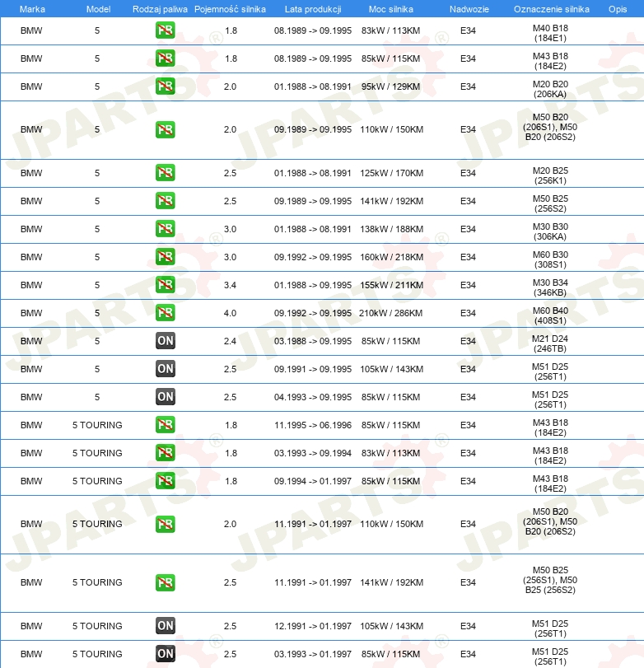The image size is (644, 668).
Task: Click petrol icon in the Touring 141kW / 192KM row
Action: tap(166, 582)
